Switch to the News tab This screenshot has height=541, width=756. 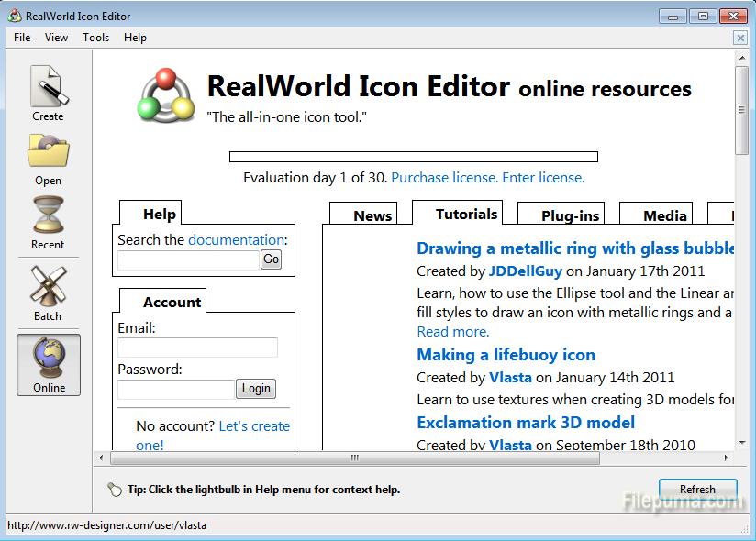tap(372, 215)
